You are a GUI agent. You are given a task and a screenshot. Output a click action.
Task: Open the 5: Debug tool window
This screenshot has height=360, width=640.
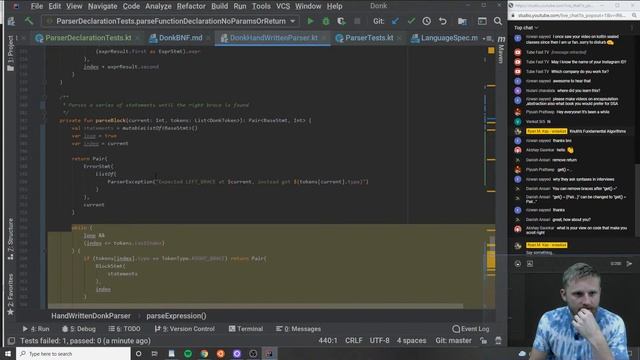tap(79, 329)
